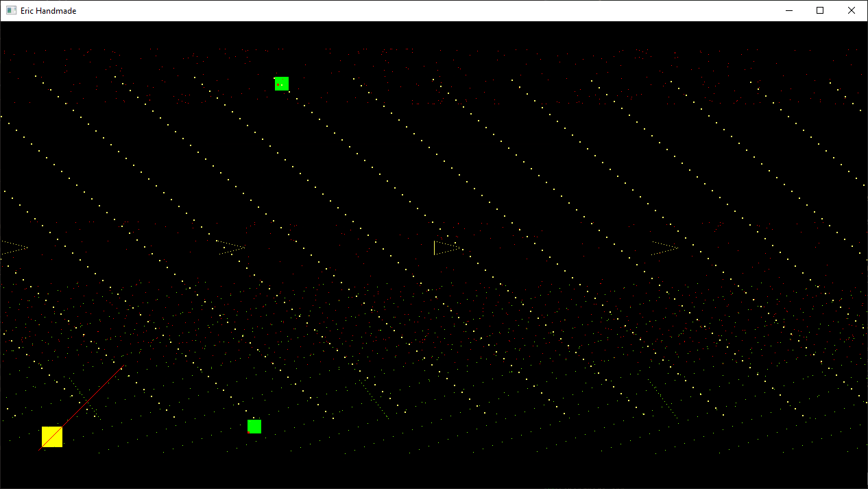
Task: Close the Eric Handmade window
Action: (852, 10)
